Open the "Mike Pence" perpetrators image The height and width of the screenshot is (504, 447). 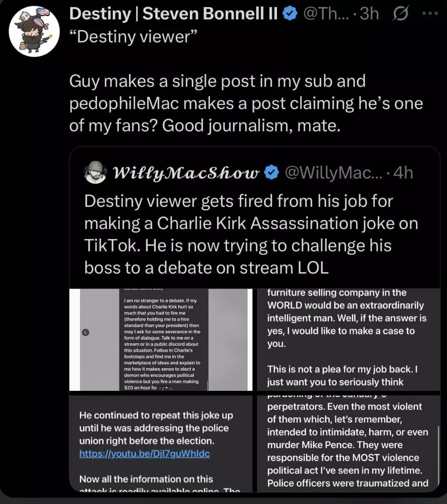point(348,443)
